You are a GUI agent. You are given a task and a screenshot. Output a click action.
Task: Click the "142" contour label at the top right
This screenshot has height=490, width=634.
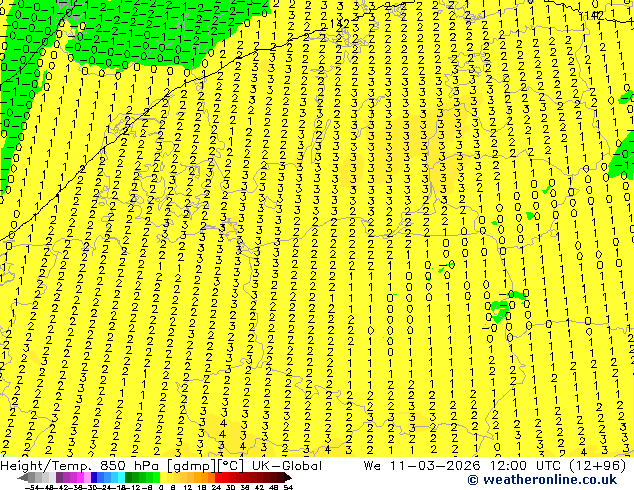(592, 16)
